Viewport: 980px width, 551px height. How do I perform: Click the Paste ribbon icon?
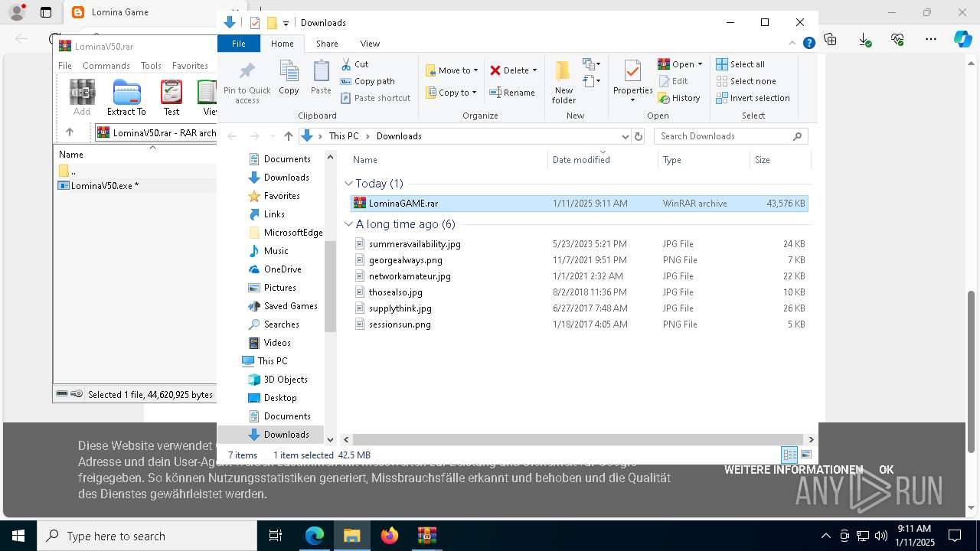(321, 78)
